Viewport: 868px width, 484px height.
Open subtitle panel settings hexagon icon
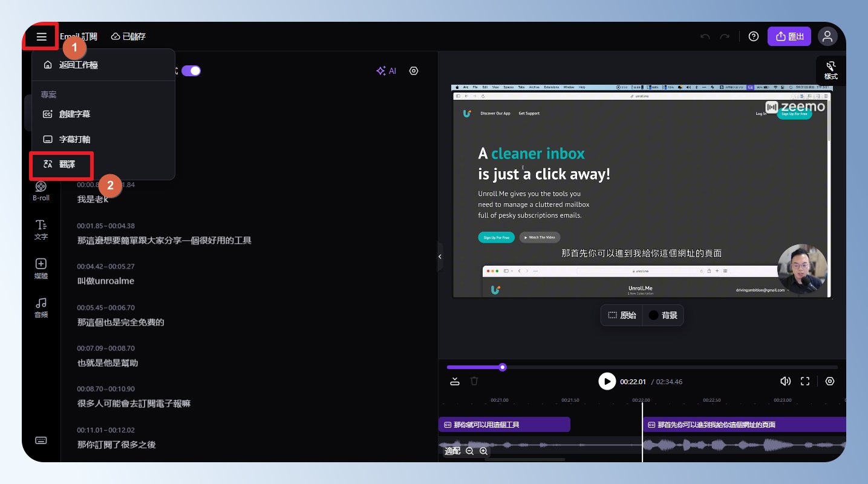pos(414,71)
